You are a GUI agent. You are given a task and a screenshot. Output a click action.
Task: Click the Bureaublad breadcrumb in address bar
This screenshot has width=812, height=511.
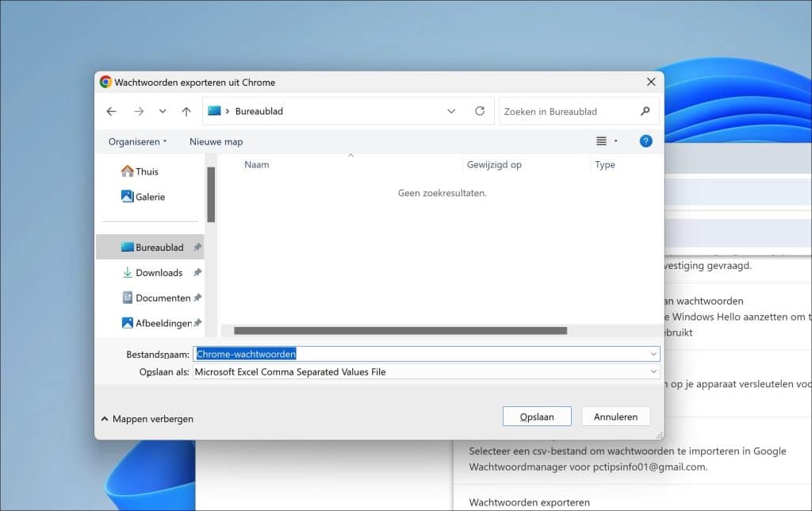259,111
